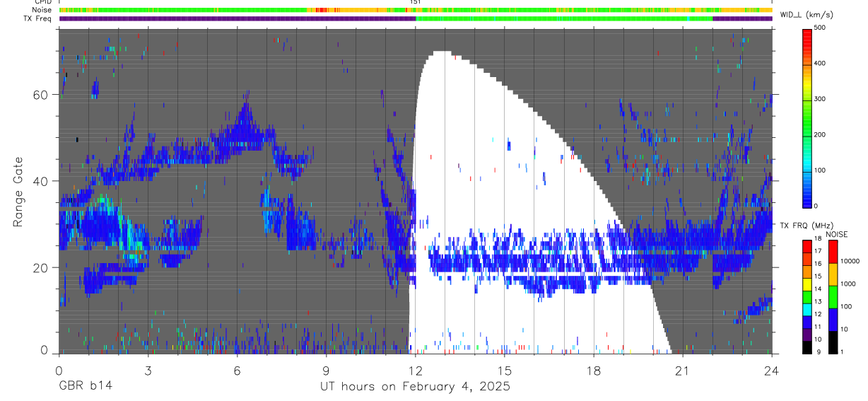Click the 'Noise' row label at top left
This screenshot has height=401, width=868.
pos(43,10)
